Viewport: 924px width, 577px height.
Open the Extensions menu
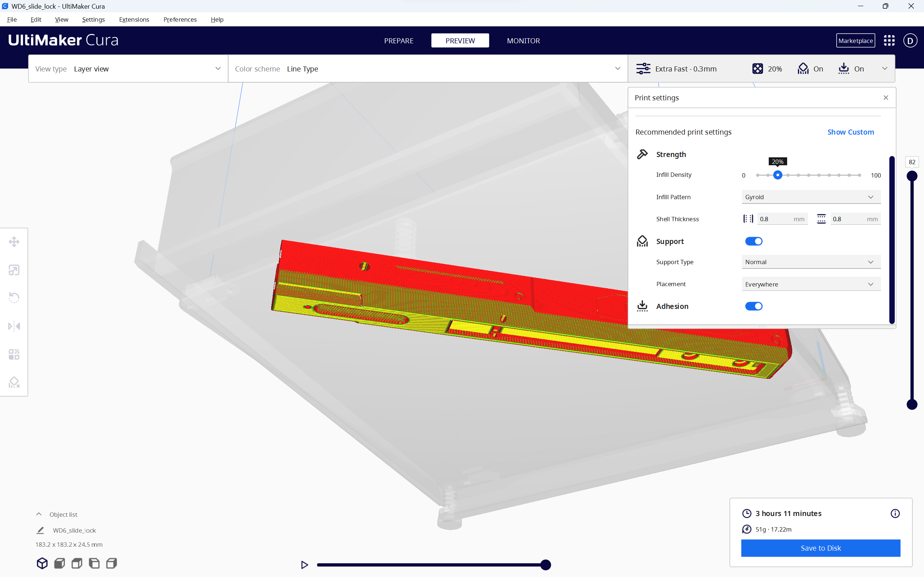(x=134, y=19)
